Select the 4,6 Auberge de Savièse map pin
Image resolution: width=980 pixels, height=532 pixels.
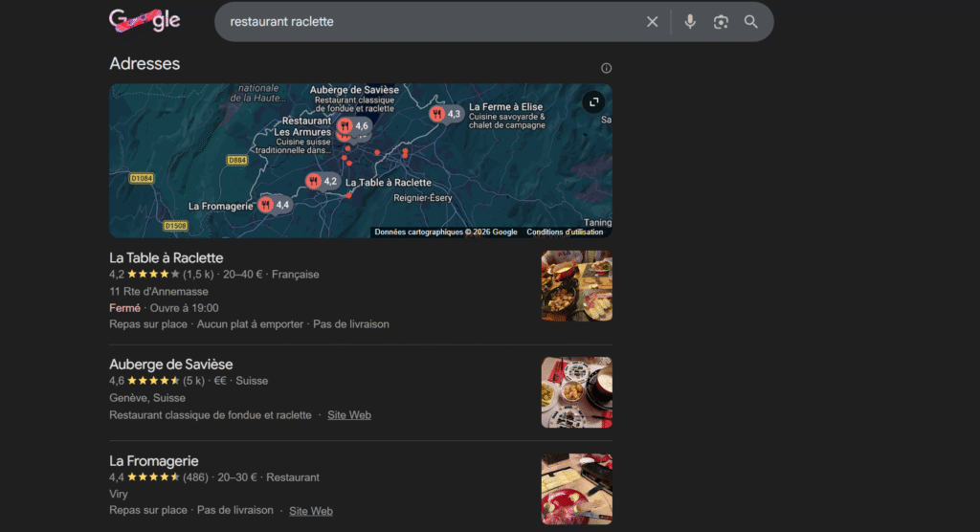click(x=354, y=126)
